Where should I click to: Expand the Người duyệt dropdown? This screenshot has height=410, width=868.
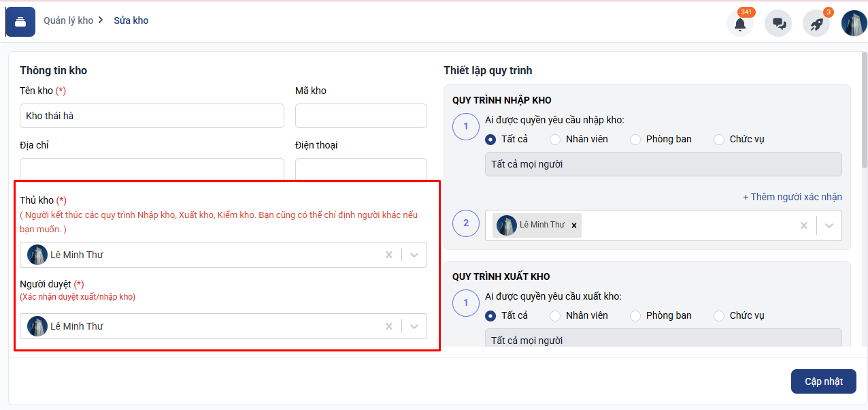414,326
